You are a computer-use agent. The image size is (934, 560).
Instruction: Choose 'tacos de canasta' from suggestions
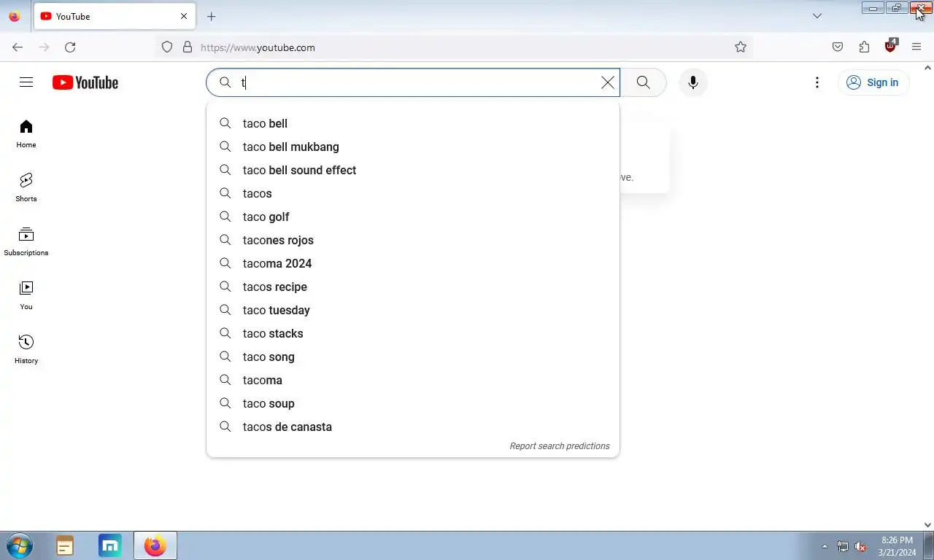pos(413,427)
